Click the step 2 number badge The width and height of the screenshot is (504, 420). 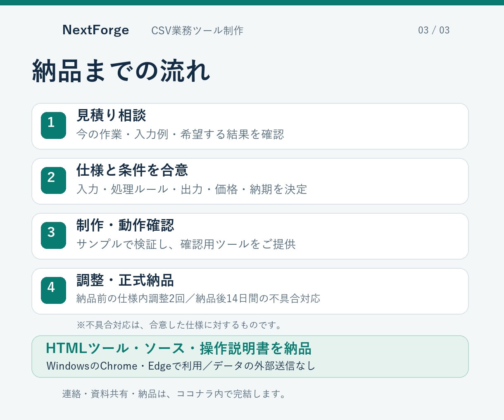[53, 180]
